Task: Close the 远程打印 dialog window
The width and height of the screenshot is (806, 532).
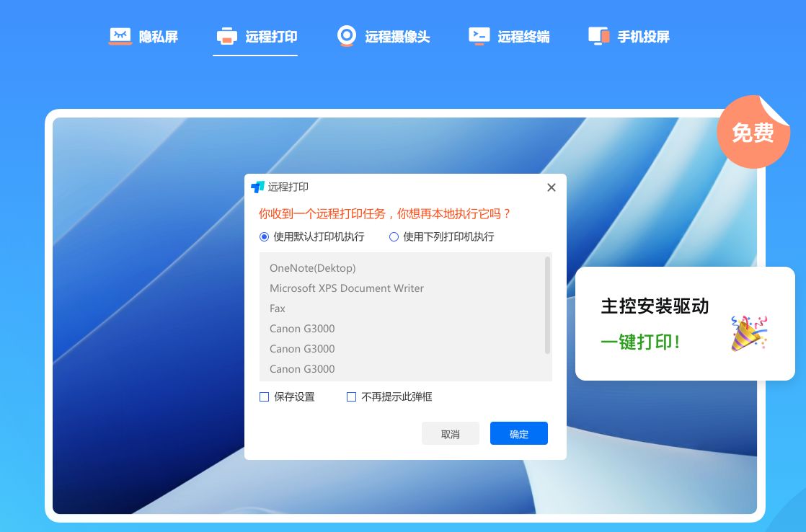Action: click(552, 187)
